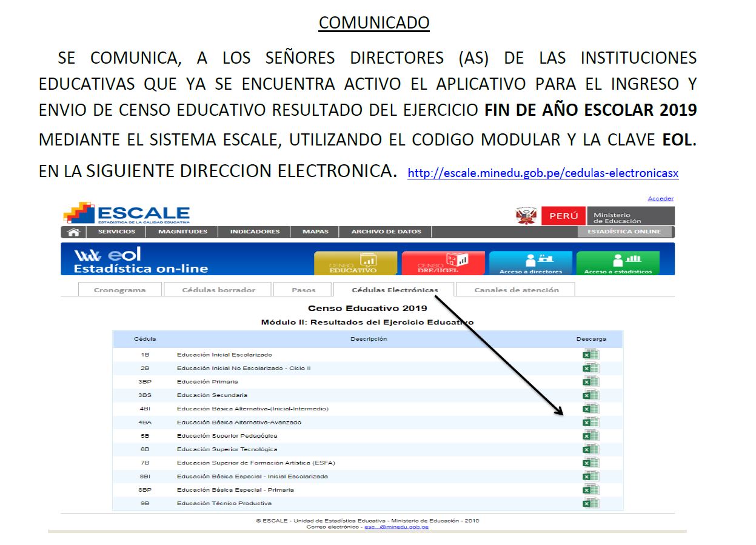This screenshot has height=545, width=756.
Task: Download Excel file for Educación Primaria 3BP
Action: pyautogui.click(x=590, y=382)
